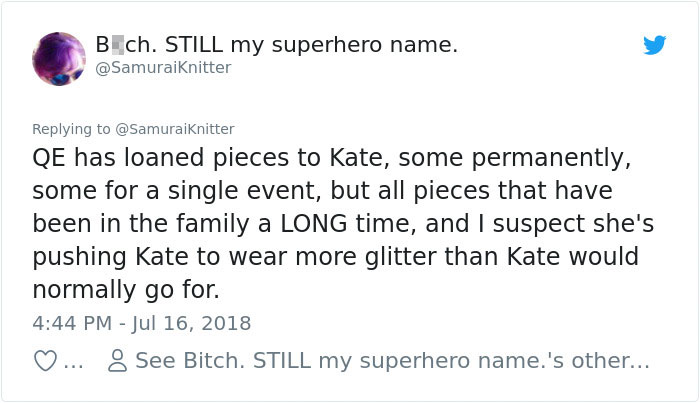Open the purple profile avatar picture
This screenshot has width=700, height=403.
[x=59, y=57]
